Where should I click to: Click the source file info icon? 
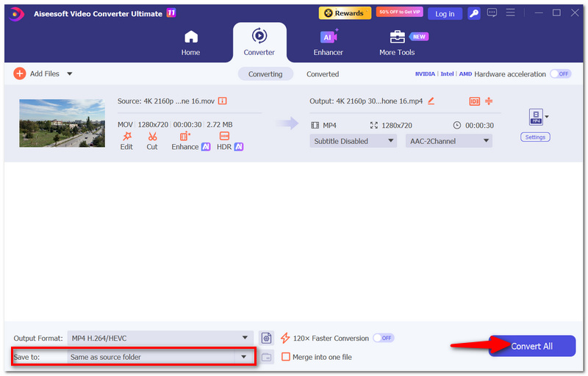coord(223,101)
